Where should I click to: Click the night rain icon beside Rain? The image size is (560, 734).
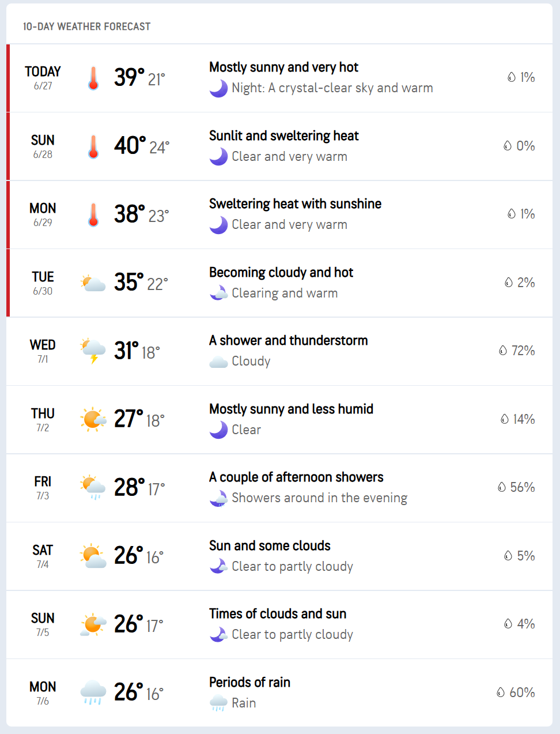click(x=218, y=703)
